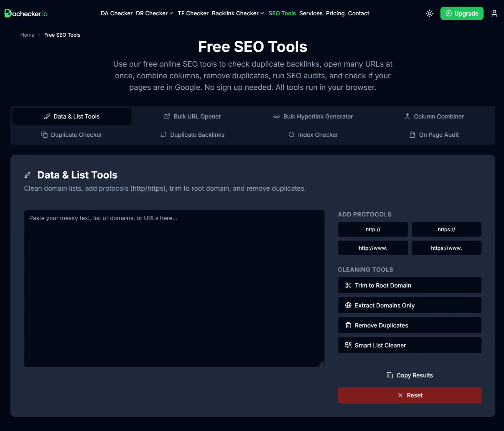504x431 pixels.
Task: Open the DA Checker menu item
Action: (116, 13)
